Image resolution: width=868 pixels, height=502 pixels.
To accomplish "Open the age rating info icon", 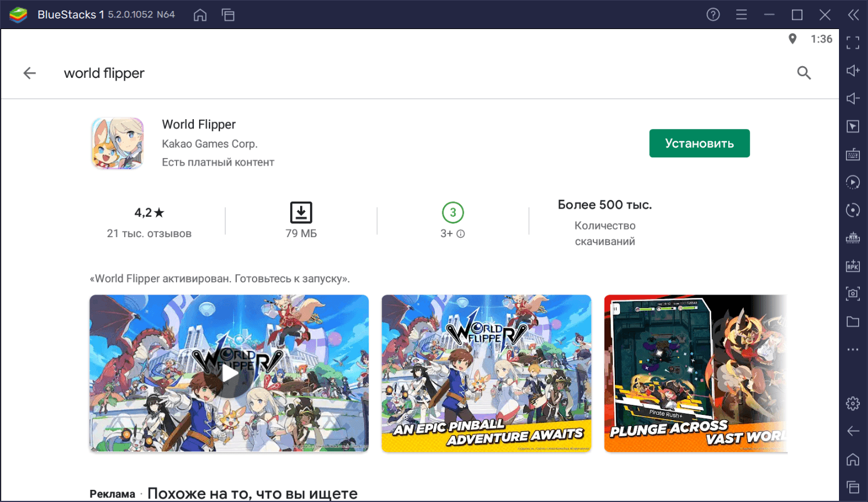I will pos(460,234).
